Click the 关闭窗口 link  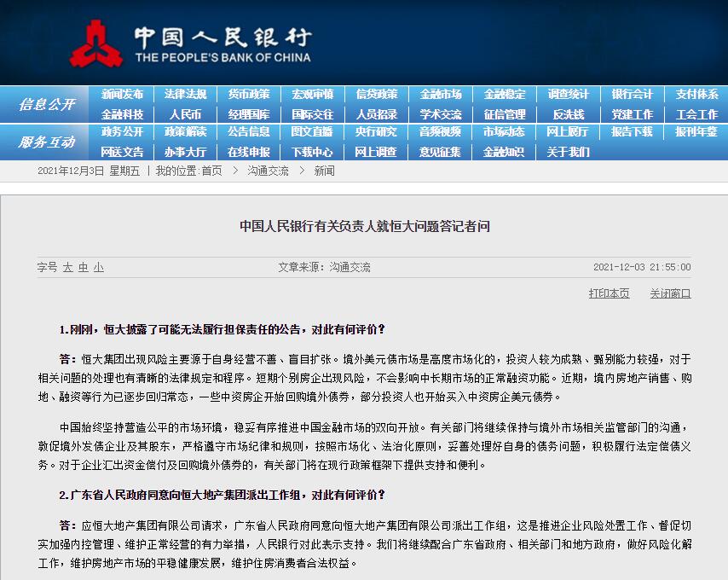(670, 293)
